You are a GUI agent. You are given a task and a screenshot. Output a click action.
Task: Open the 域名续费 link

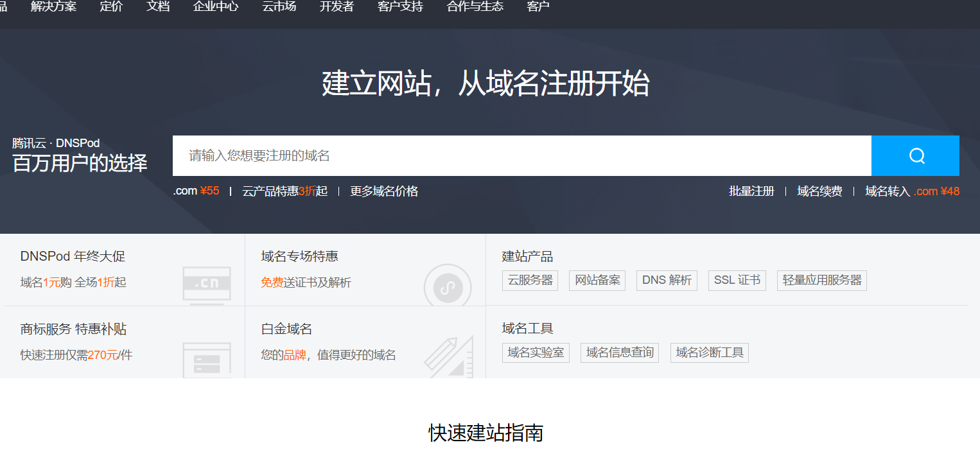click(x=819, y=191)
